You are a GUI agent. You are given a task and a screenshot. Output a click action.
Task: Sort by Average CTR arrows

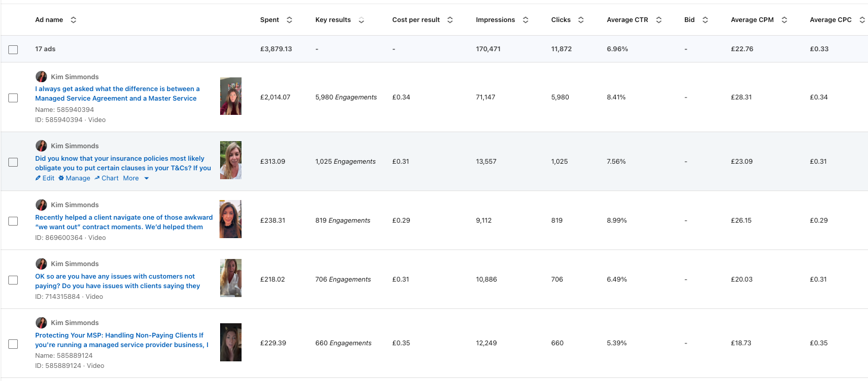coord(659,20)
